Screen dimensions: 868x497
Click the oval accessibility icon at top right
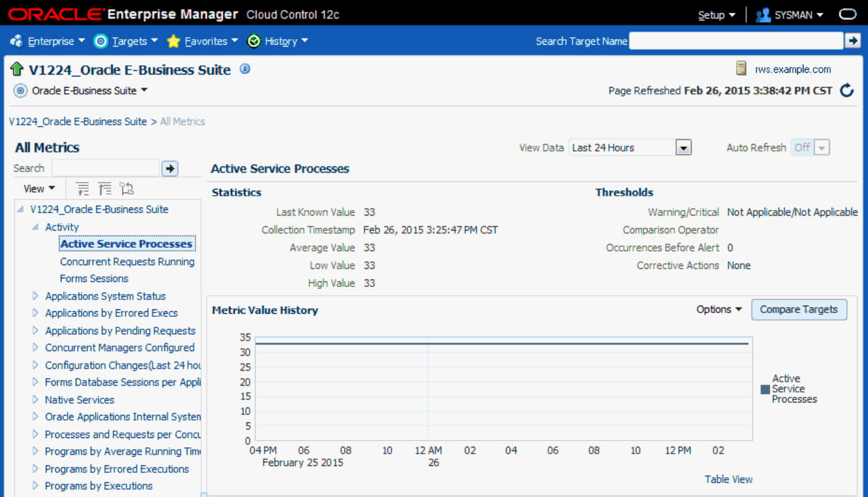pyautogui.click(x=848, y=15)
